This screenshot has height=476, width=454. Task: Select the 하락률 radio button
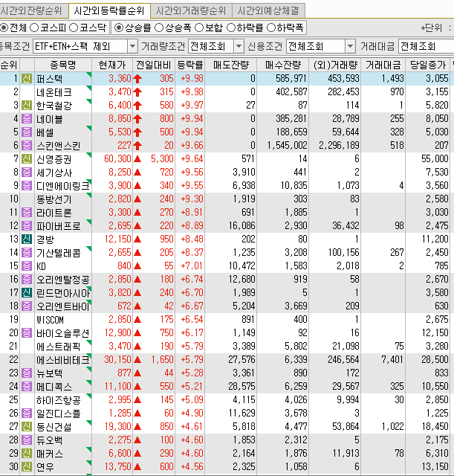[231, 28]
